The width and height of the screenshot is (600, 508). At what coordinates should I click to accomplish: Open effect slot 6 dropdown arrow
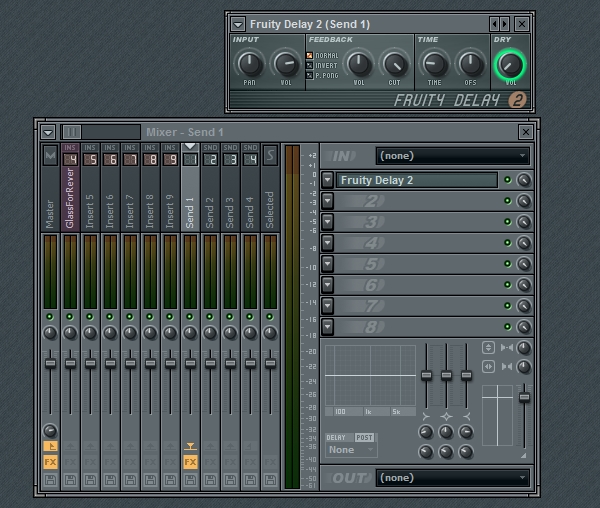327,285
